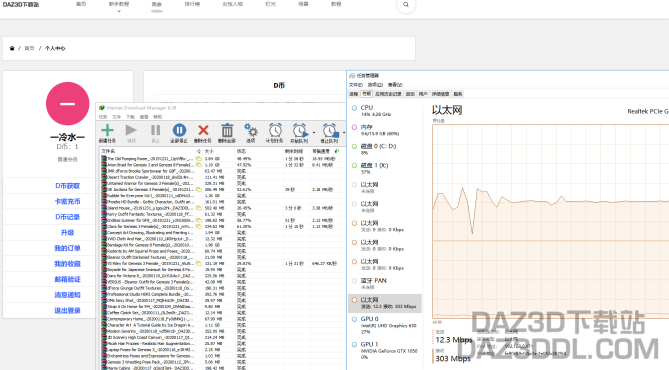Viewport: 669px width, 370px height.
Task: Click the green plus new task icon in IDM
Action: point(108,130)
